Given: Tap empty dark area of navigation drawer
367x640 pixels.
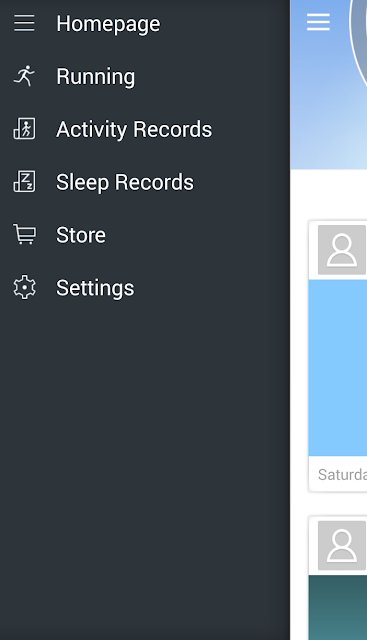Looking at the screenshot, I should 145,469.
